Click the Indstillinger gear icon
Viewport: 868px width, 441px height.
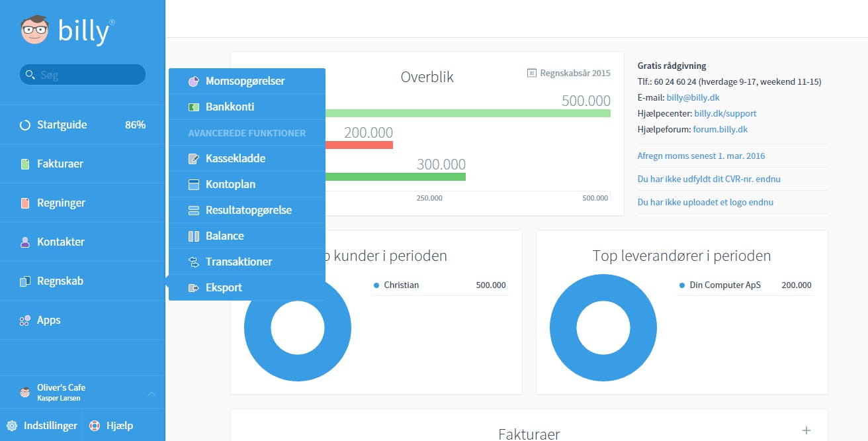12,426
